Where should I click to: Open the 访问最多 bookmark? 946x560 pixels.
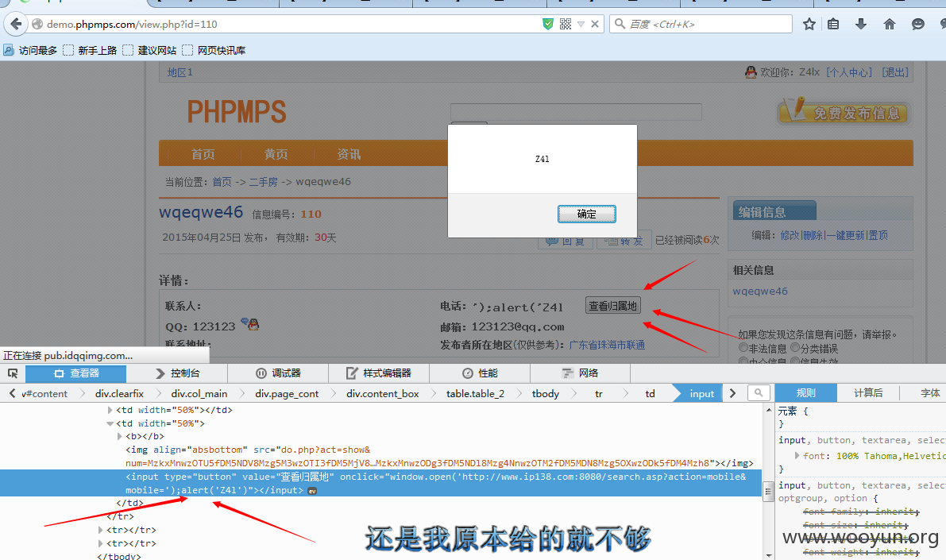click(30, 50)
